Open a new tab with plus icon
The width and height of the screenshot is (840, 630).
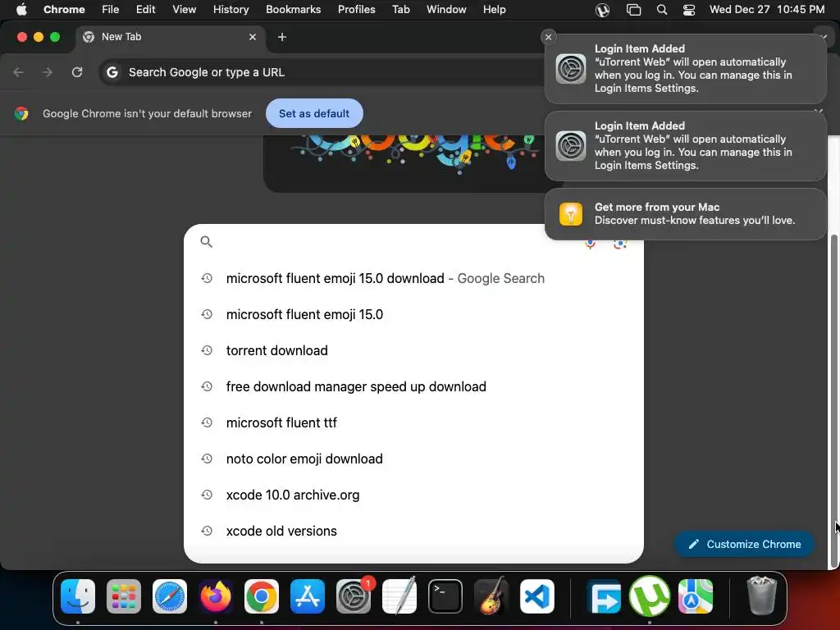[282, 37]
